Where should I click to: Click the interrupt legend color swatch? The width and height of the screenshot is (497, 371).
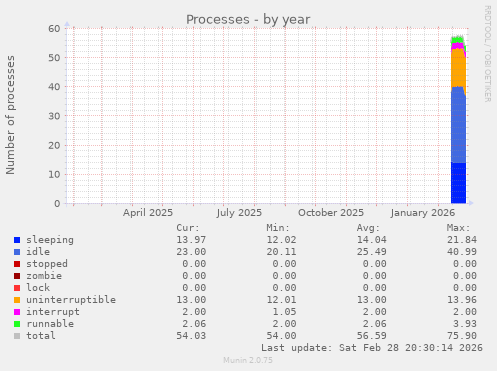[x=17, y=312]
